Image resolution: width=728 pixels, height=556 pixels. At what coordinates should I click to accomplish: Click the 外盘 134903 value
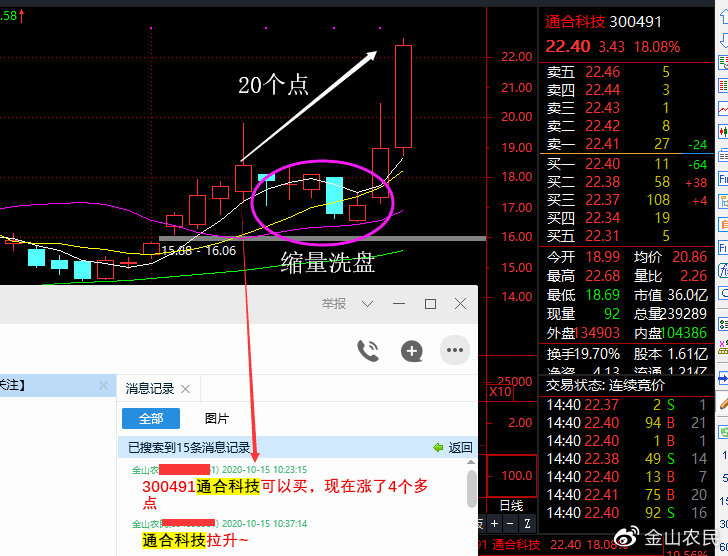597,333
